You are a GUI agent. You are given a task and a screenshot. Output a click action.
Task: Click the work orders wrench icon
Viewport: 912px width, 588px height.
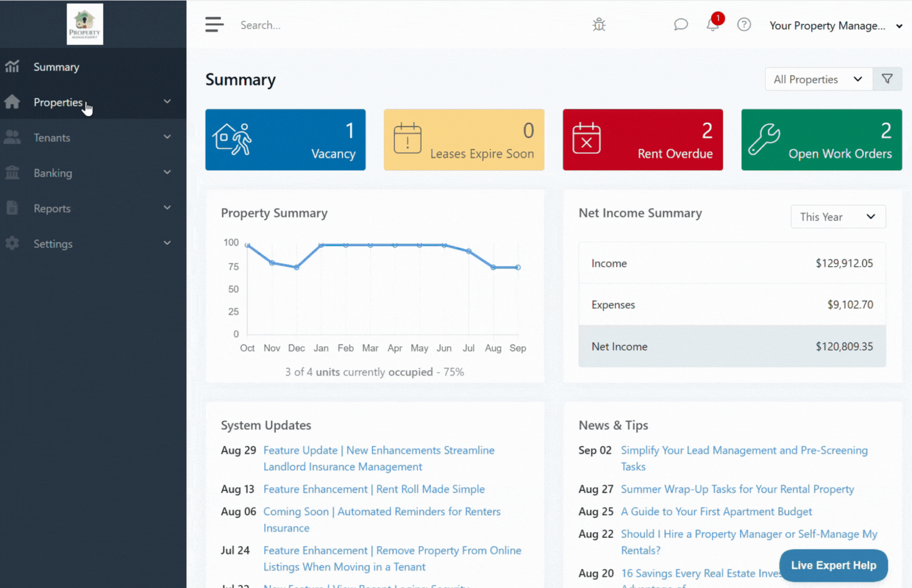(764, 138)
